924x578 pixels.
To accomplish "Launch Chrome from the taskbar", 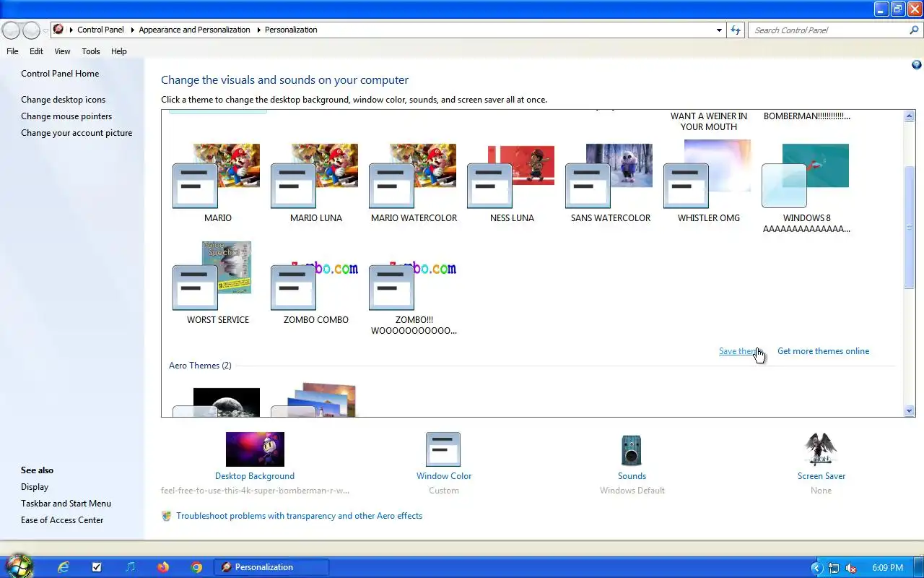I will (196, 567).
